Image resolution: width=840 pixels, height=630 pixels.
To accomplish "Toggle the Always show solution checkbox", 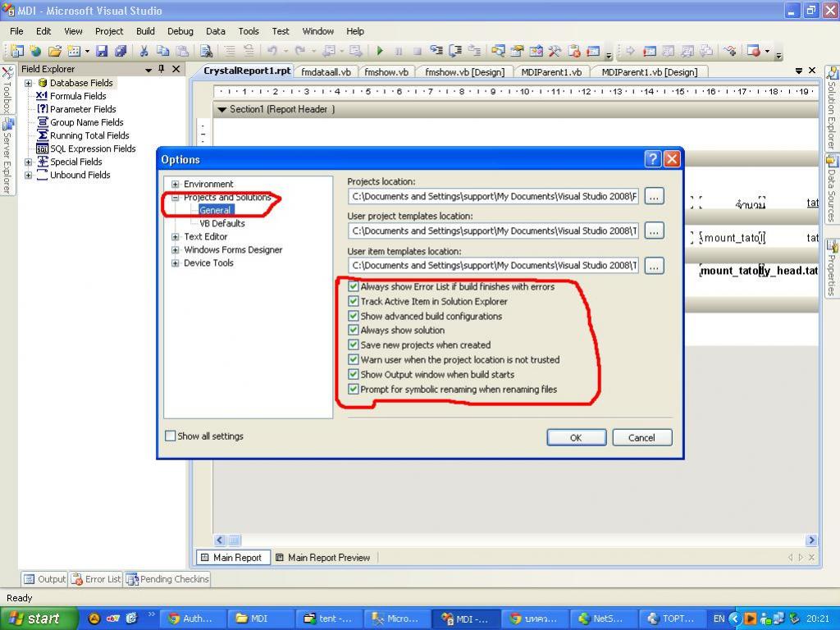I will 353,330.
